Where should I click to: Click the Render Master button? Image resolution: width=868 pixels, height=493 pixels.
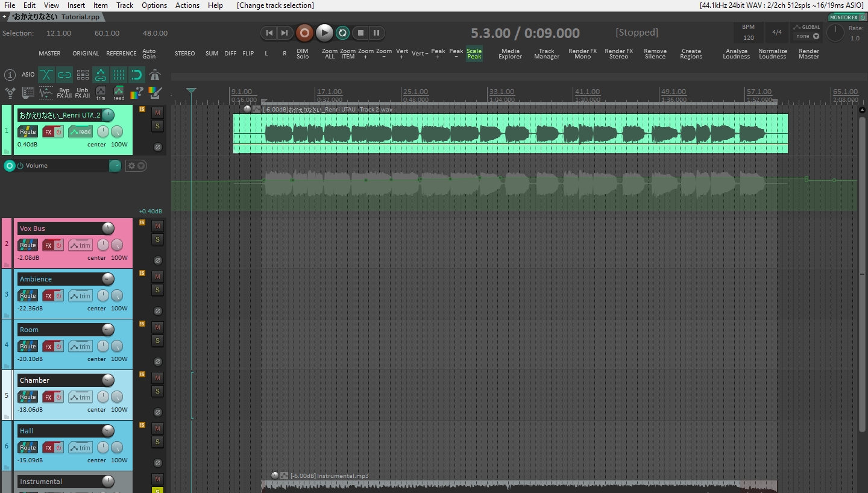coord(809,54)
